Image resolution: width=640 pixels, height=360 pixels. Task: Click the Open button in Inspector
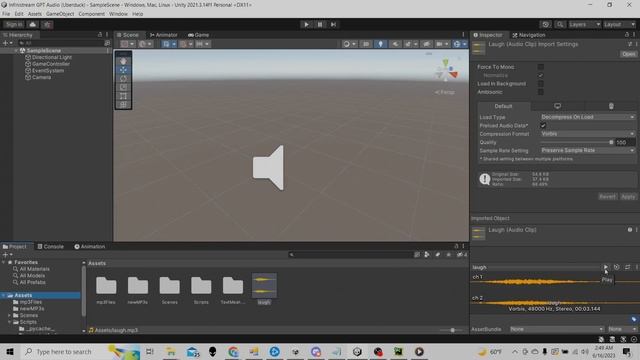(x=628, y=54)
